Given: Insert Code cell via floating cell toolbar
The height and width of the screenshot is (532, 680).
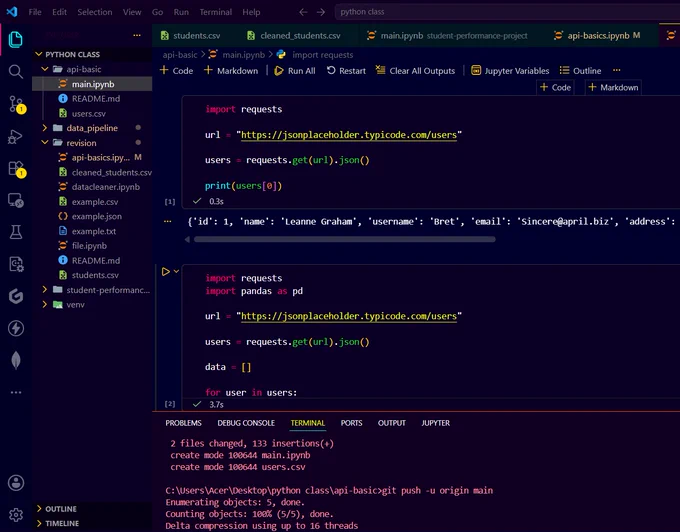Looking at the screenshot, I should click(555, 88).
